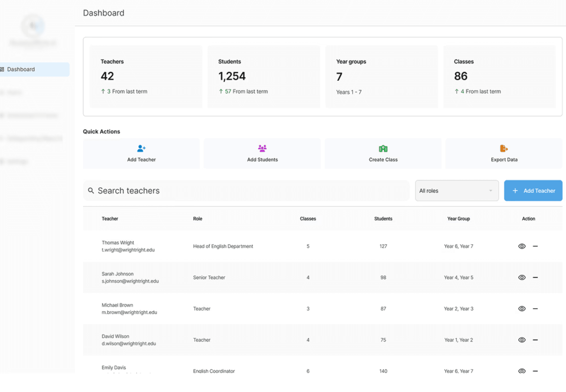The width and height of the screenshot is (566, 392).
Task: Click the eye icon for Emily Davis
Action: click(x=522, y=371)
